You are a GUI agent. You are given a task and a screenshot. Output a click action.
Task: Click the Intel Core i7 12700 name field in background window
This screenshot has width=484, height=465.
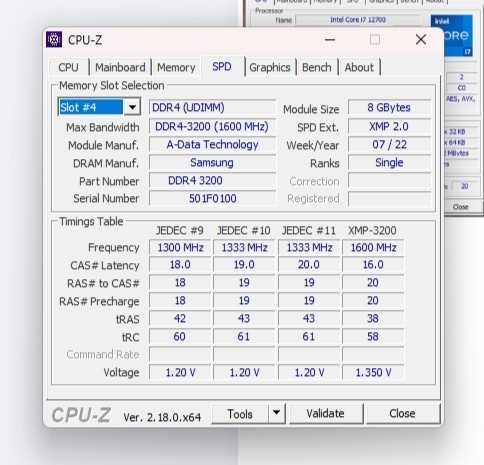coord(358,20)
